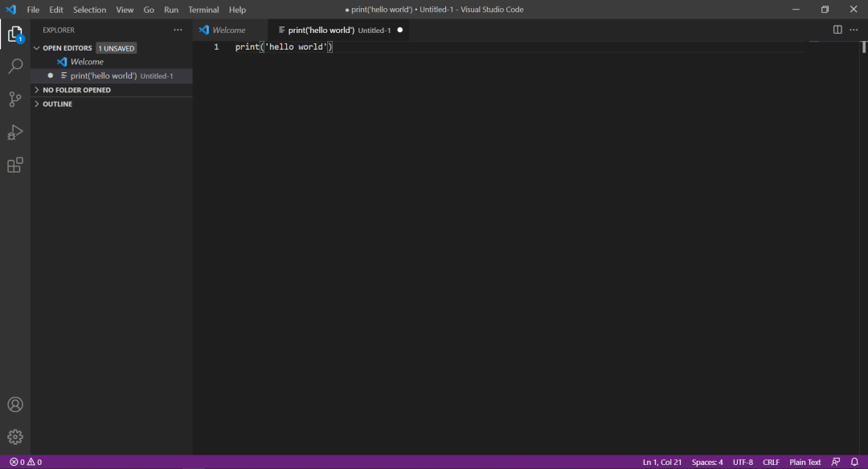The height and width of the screenshot is (469, 868).
Task: Switch to the Welcome tab
Action: pos(230,30)
